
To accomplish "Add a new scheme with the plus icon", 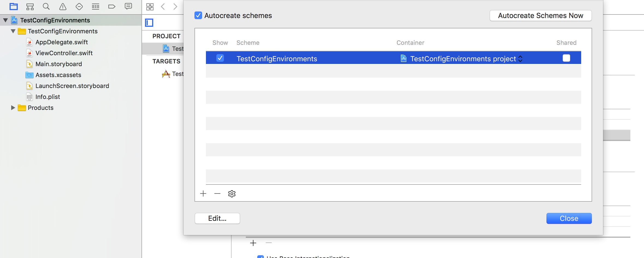I will (x=203, y=194).
